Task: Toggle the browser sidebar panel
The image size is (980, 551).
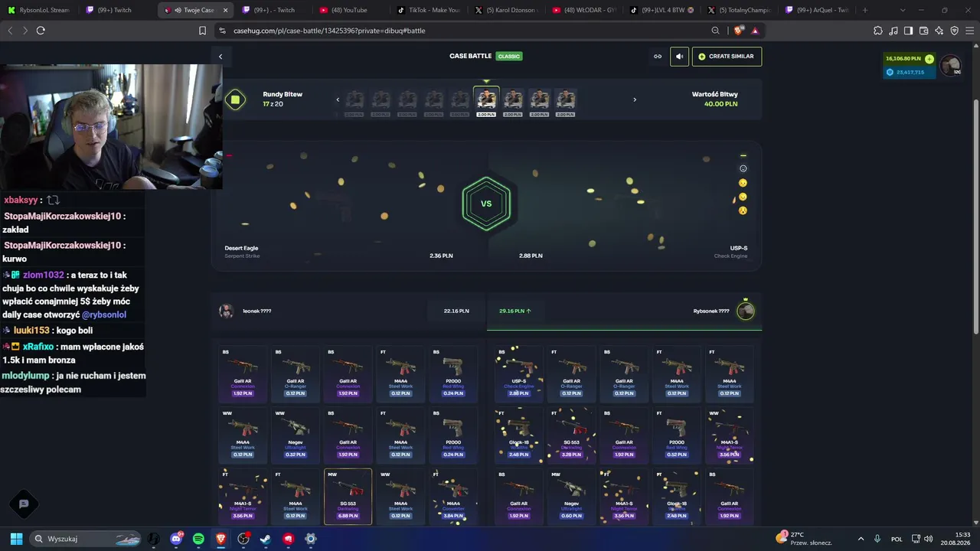Action: [x=909, y=31]
